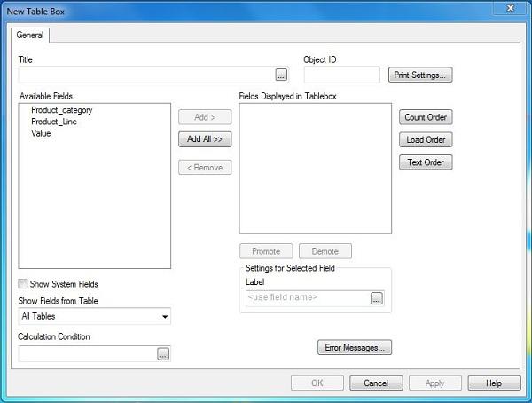Click the Promote button

coord(266,251)
